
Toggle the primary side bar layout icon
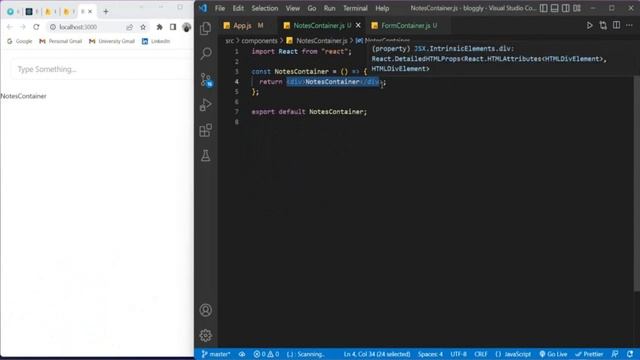(x=544, y=8)
